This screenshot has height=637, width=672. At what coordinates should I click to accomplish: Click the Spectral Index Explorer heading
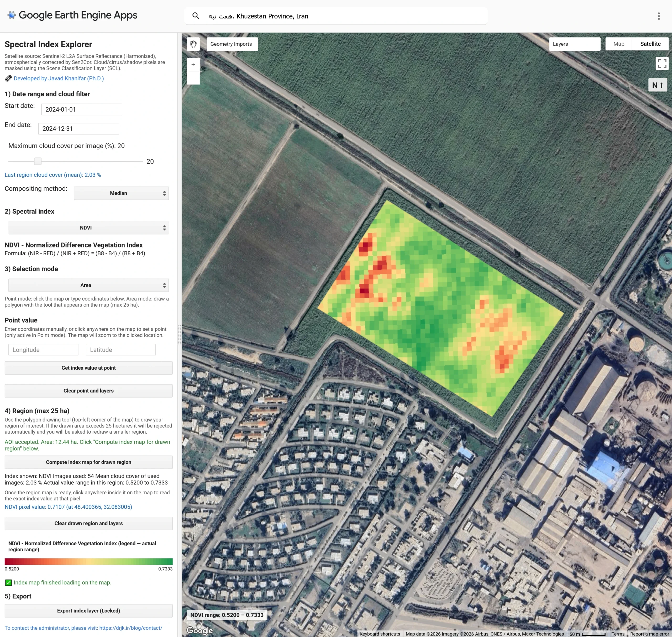tap(48, 44)
